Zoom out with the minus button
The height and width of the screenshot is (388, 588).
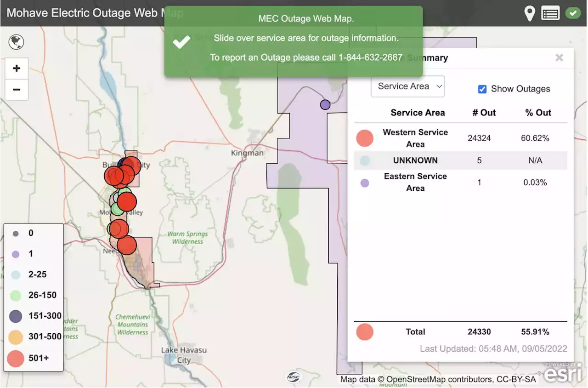17,89
